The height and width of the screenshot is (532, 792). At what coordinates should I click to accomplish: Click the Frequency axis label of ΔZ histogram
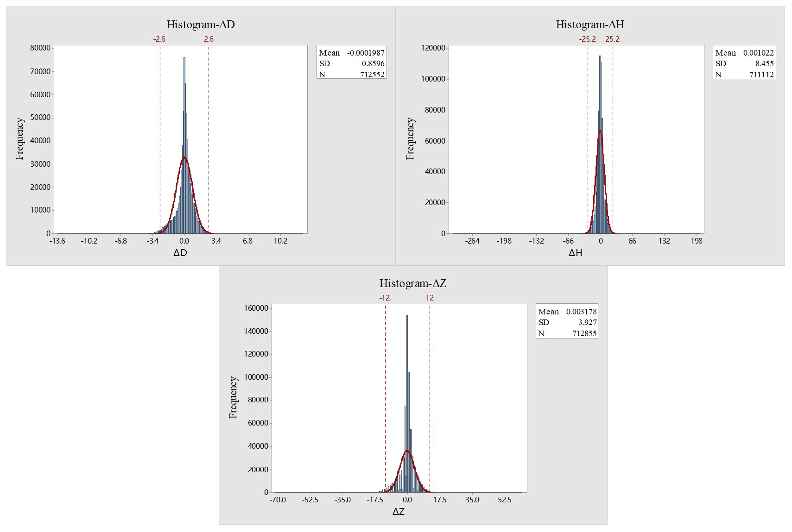pos(233,397)
